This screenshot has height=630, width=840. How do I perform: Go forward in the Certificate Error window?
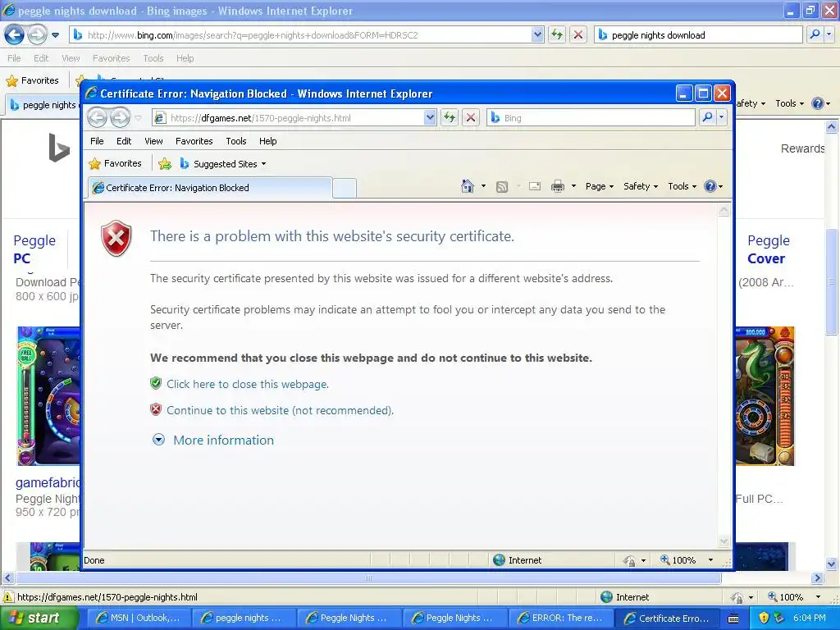coord(120,117)
